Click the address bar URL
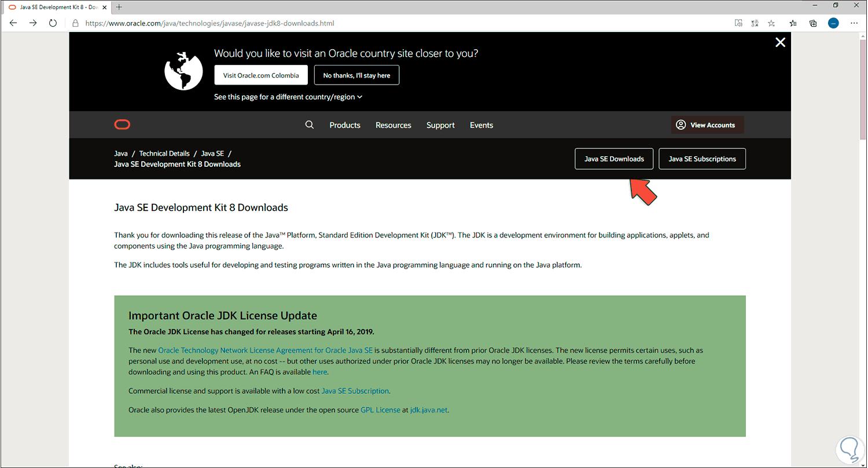 click(209, 23)
